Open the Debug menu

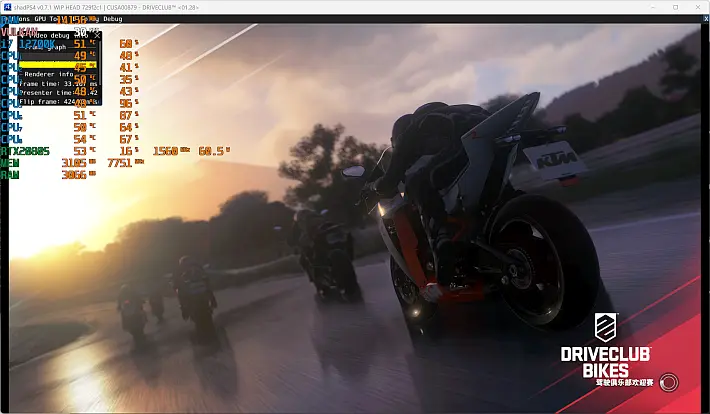click(x=113, y=19)
